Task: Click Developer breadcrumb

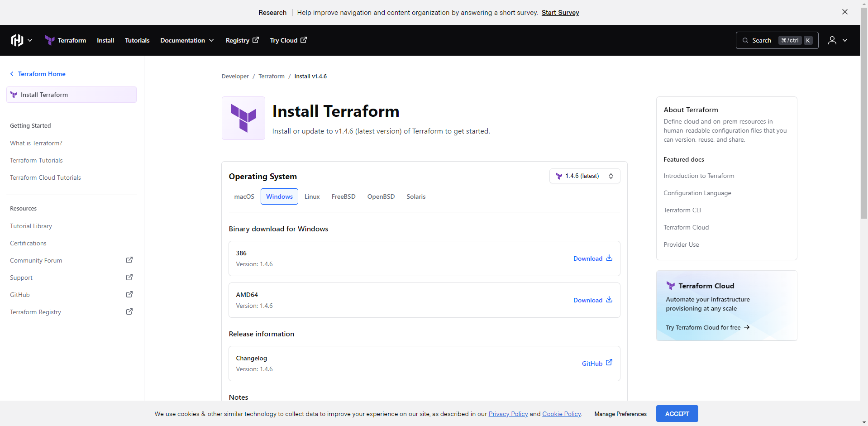Action: [235, 76]
